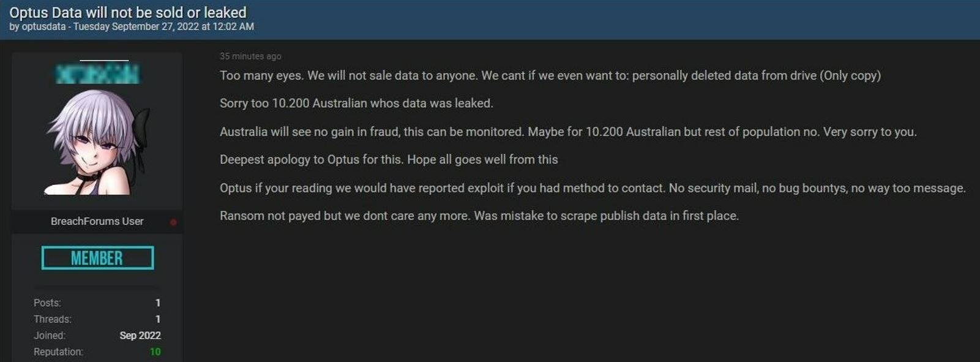The image size is (980, 362).
Task: Click the 'Australia will see no gain in fraud' line
Action: click(x=567, y=132)
